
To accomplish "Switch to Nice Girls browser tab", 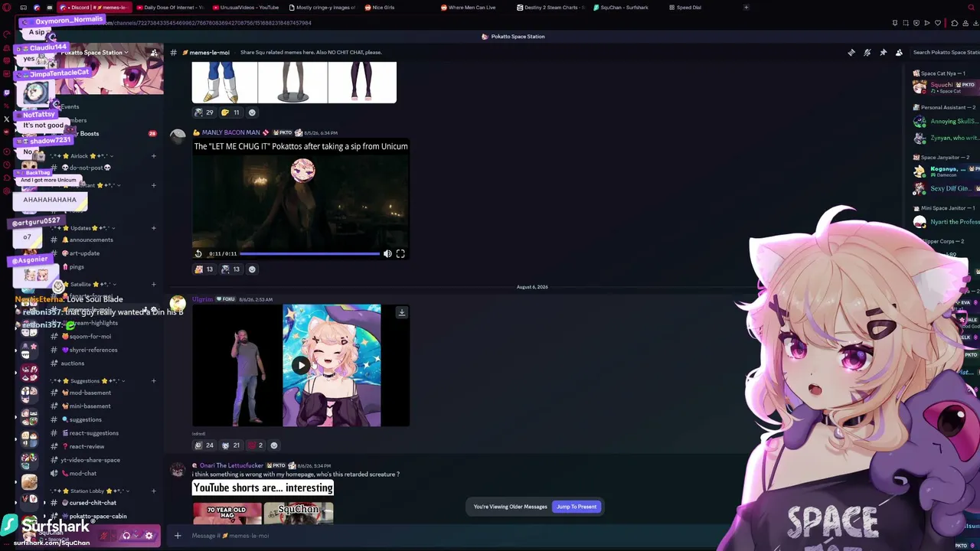I will 381,8.
